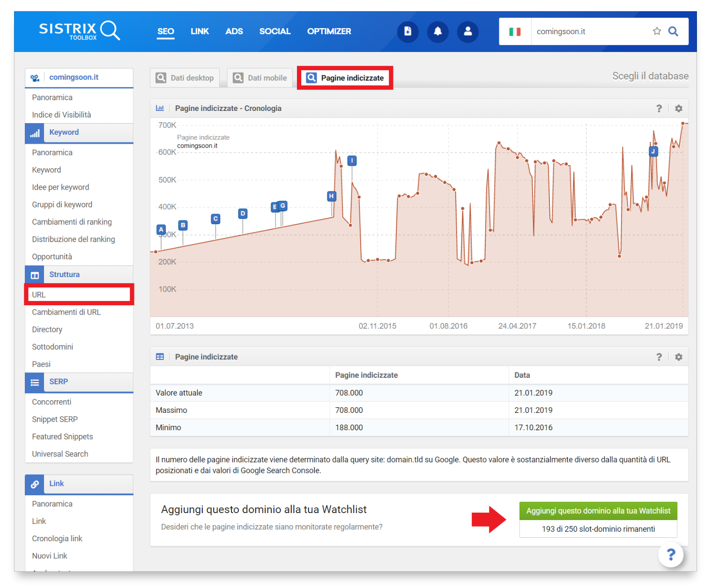This screenshot has height=588, width=711.
Task: Switch to the Pagine indicizzate tab
Action: point(345,78)
